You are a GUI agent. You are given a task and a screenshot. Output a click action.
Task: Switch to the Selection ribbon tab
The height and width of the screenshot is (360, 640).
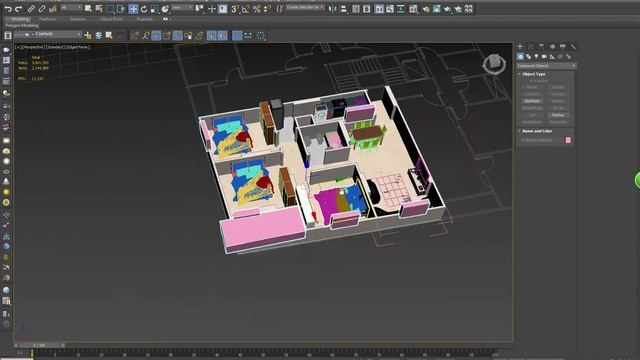click(x=78, y=19)
